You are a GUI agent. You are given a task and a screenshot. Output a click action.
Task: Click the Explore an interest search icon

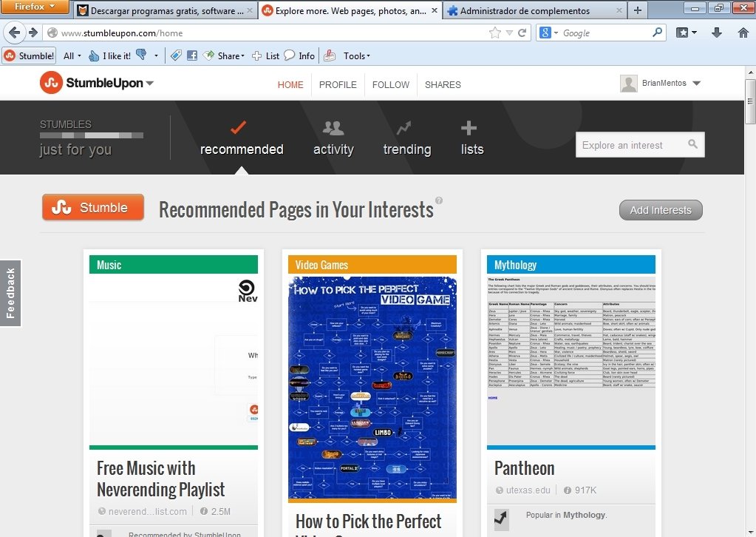coord(693,143)
